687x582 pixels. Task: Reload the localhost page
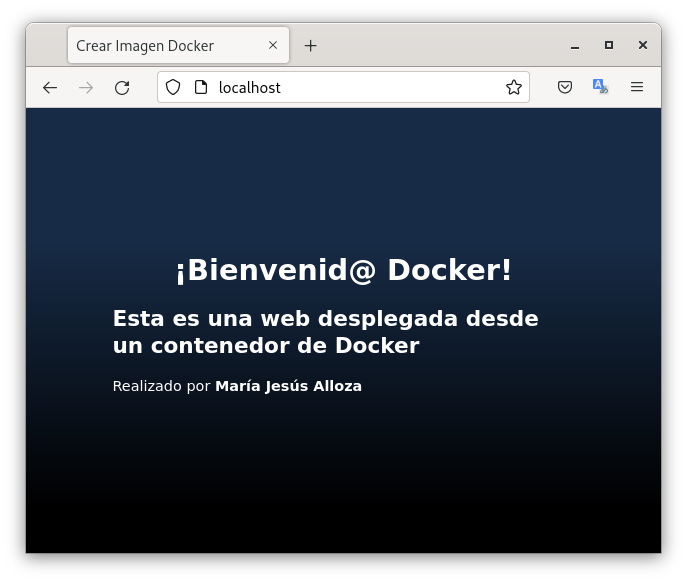tap(122, 88)
